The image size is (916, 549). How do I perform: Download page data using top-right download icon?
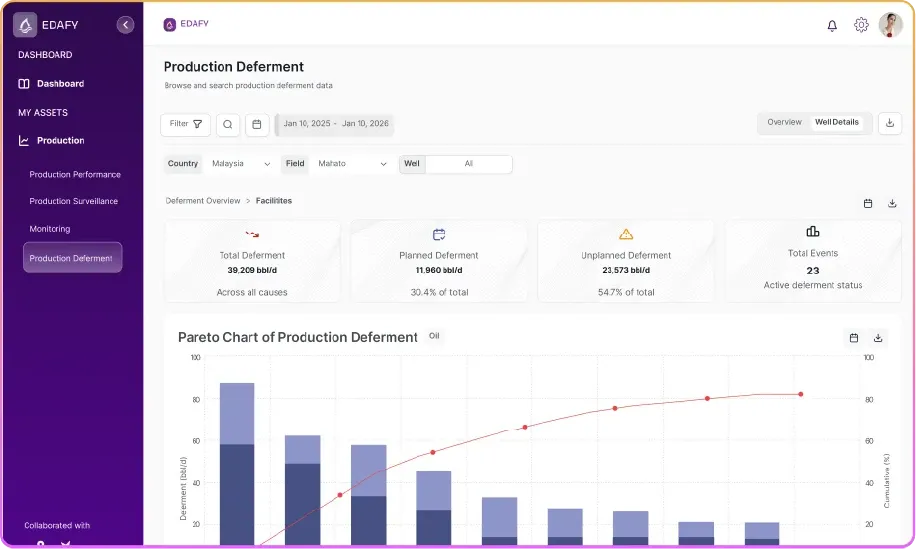(890, 123)
